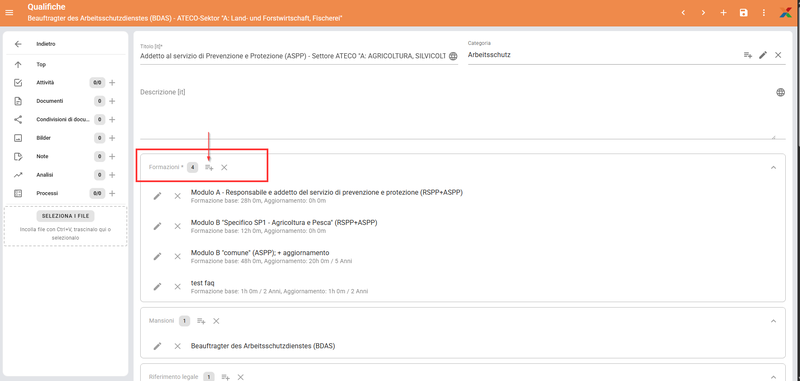This screenshot has height=381, width=800.
Task: Go back with the Indietro arrow
Action: click(18, 44)
